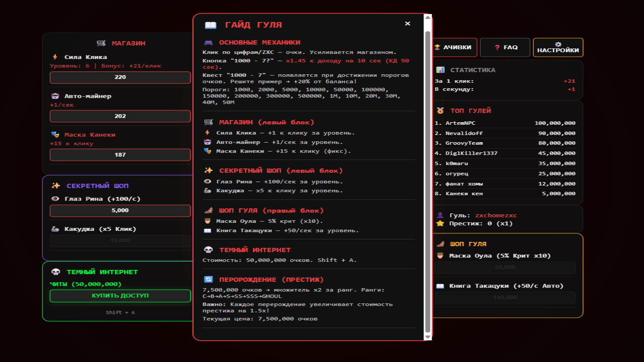Buy Авто-майнер upgrade for 202

click(120, 116)
